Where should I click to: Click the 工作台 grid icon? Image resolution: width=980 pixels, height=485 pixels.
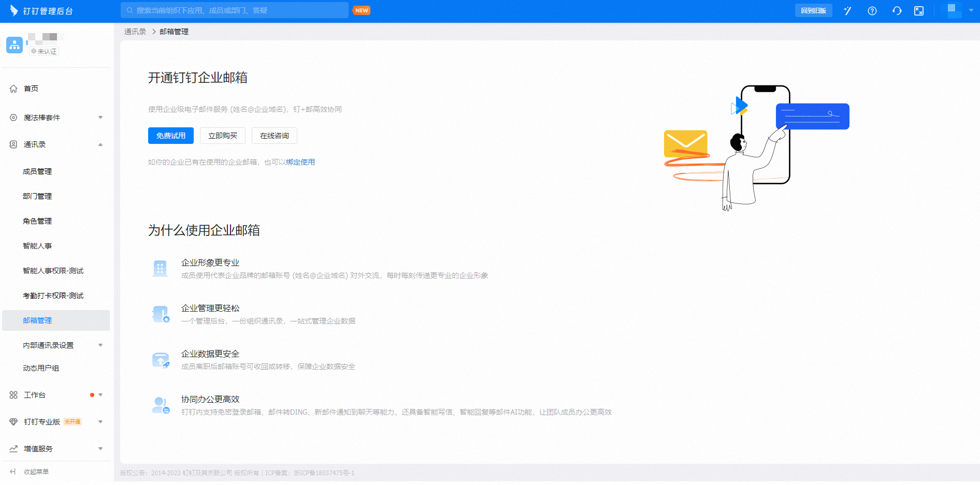coord(13,395)
